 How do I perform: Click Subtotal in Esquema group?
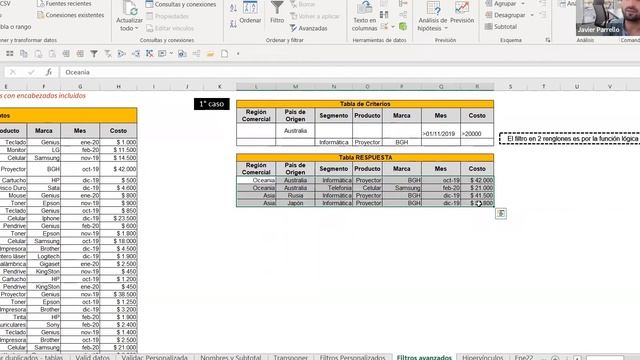[501, 27]
